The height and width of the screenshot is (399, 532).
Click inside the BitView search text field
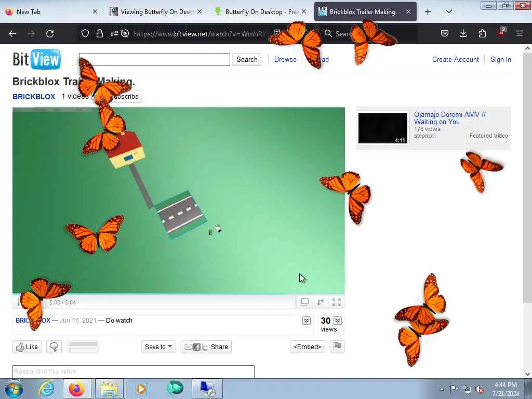click(154, 59)
